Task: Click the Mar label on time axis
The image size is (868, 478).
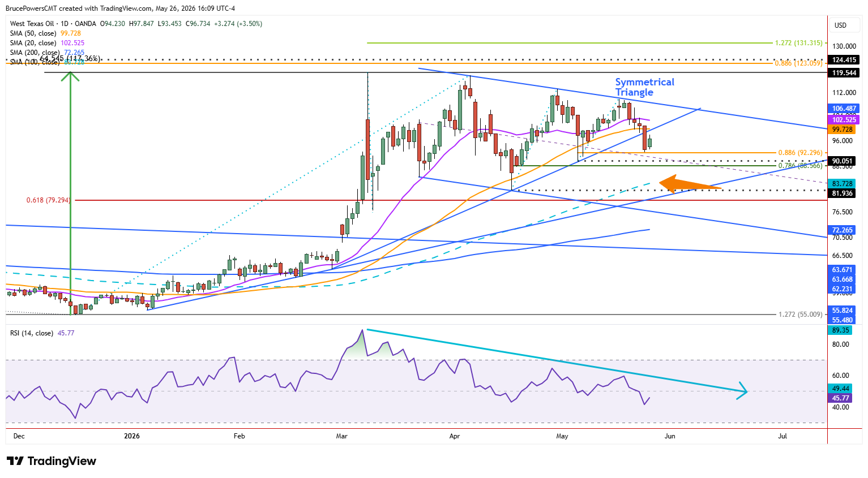Action: [341, 436]
